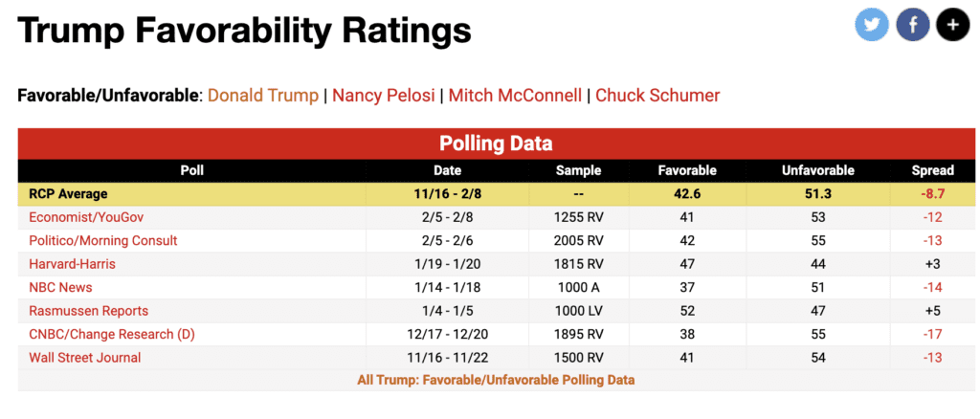Open the Harvard-Harris poll link
This screenshot has width=980, height=419.
[x=74, y=264]
